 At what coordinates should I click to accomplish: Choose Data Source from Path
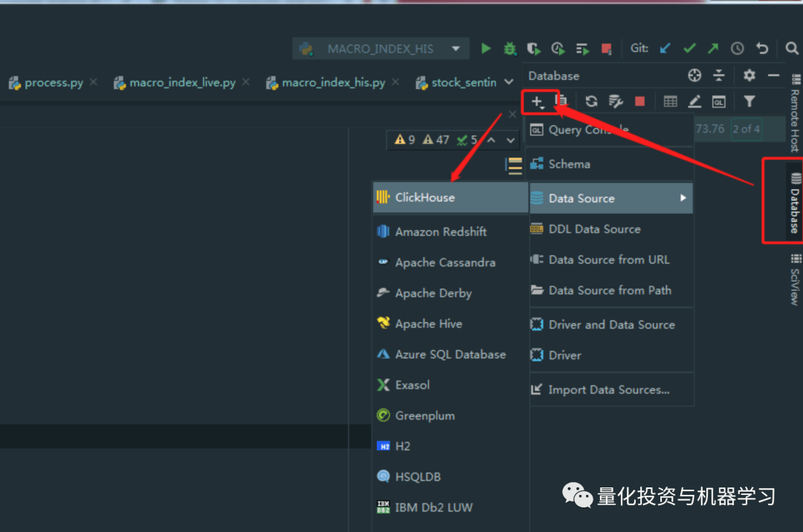pyautogui.click(x=610, y=291)
